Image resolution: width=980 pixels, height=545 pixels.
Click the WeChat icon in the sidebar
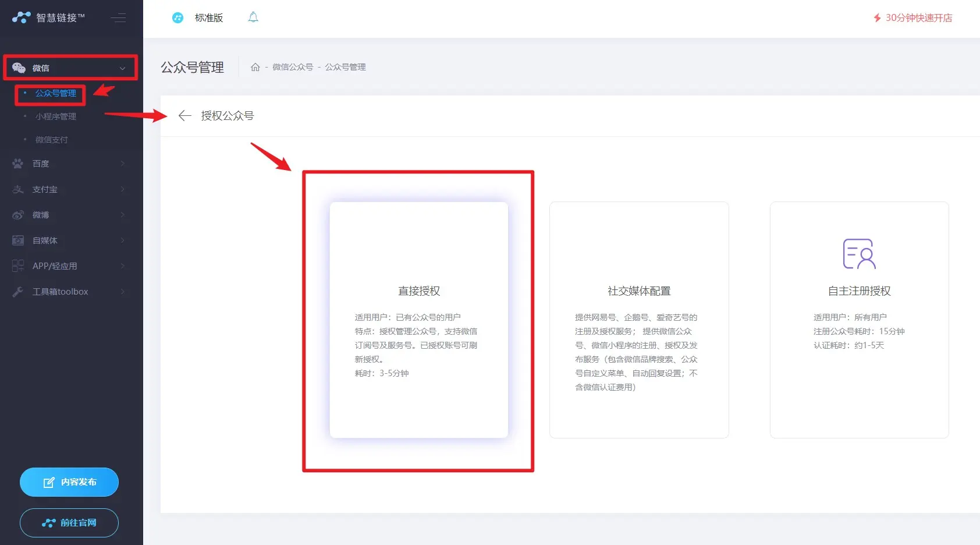click(x=19, y=68)
